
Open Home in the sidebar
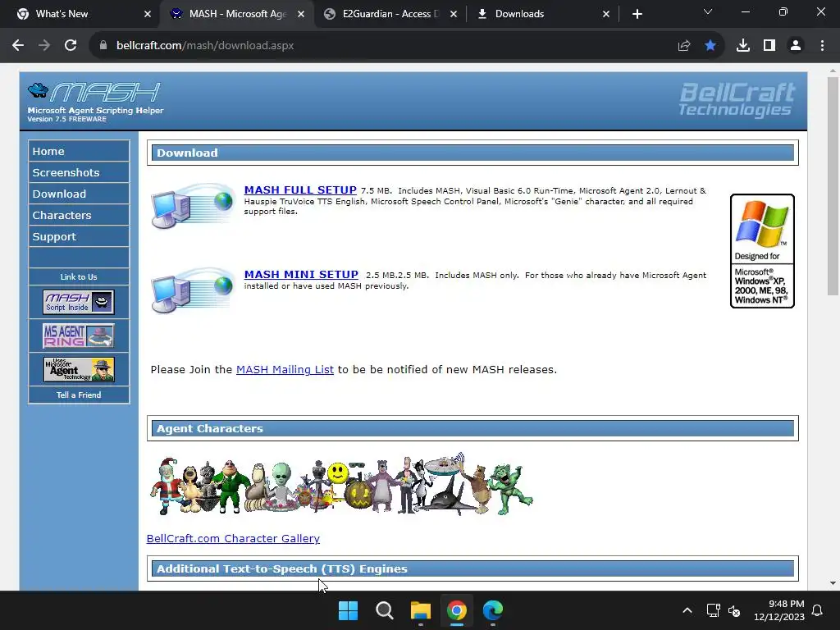(79, 151)
